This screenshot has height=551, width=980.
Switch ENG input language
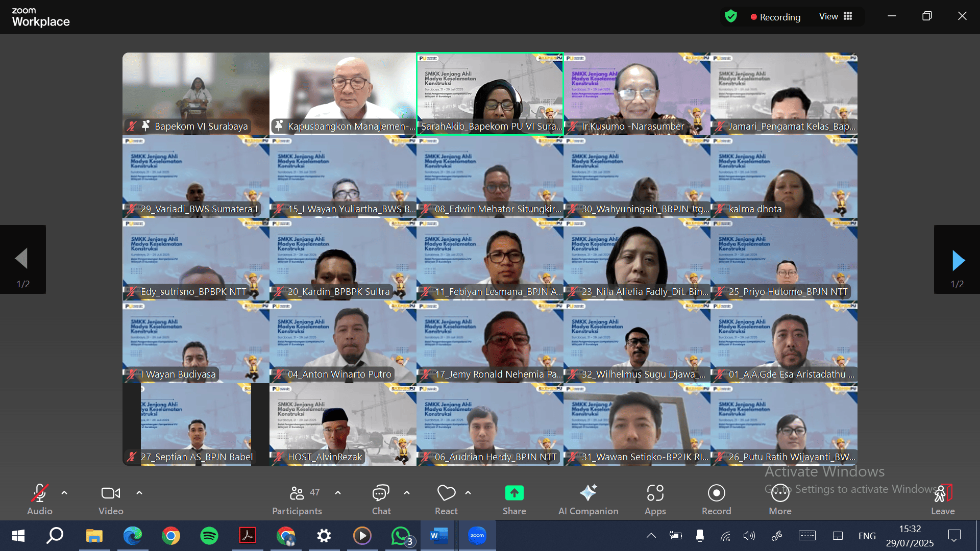[x=867, y=536]
